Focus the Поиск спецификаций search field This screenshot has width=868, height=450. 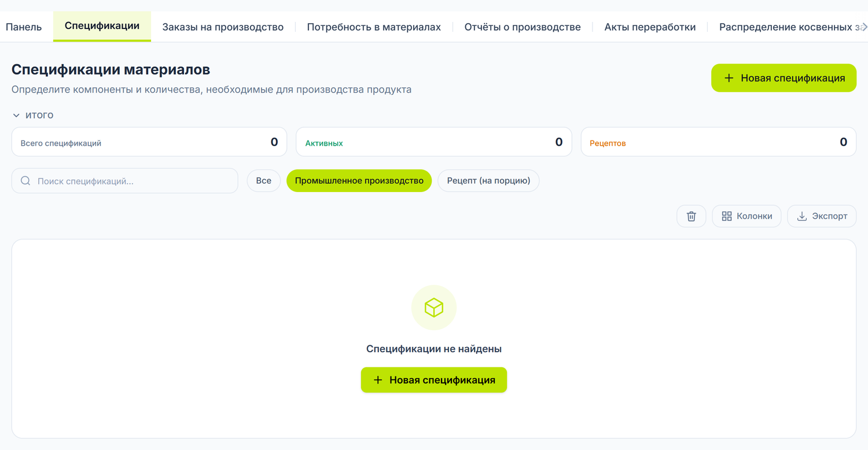pos(125,181)
